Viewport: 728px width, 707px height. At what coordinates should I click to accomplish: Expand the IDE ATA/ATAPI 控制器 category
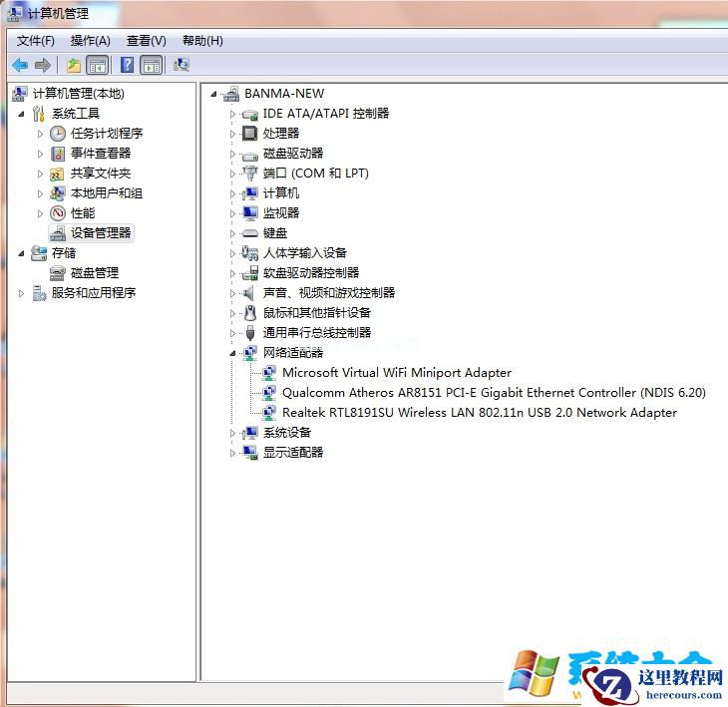pyautogui.click(x=232, y=114)
